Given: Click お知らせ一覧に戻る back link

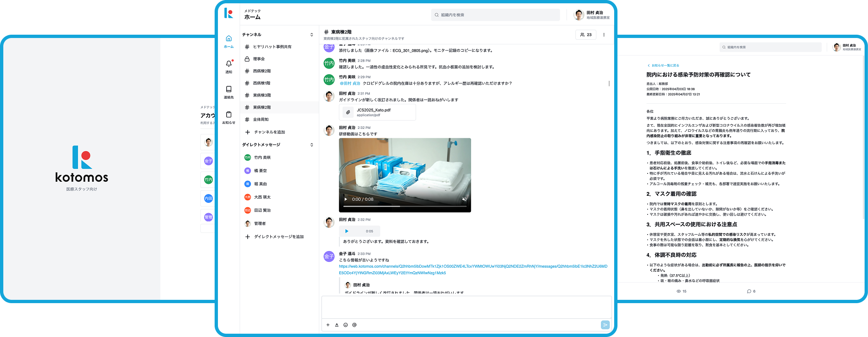Looking at the screenshot, I should coord(663,65).
